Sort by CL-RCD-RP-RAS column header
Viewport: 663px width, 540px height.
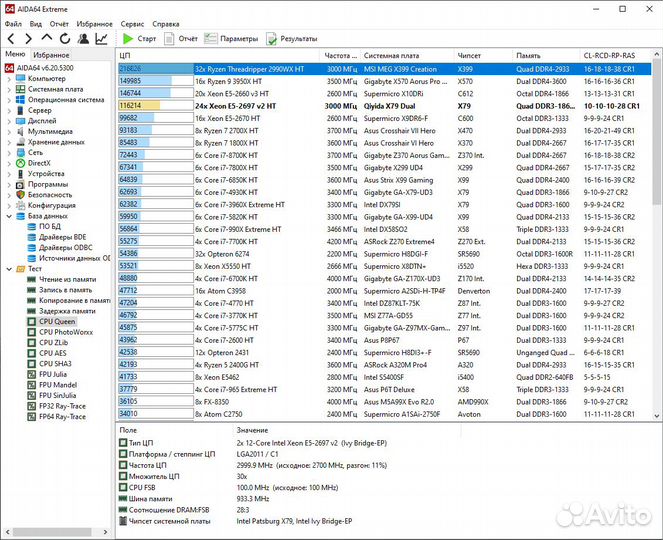(x=616, y=55)
